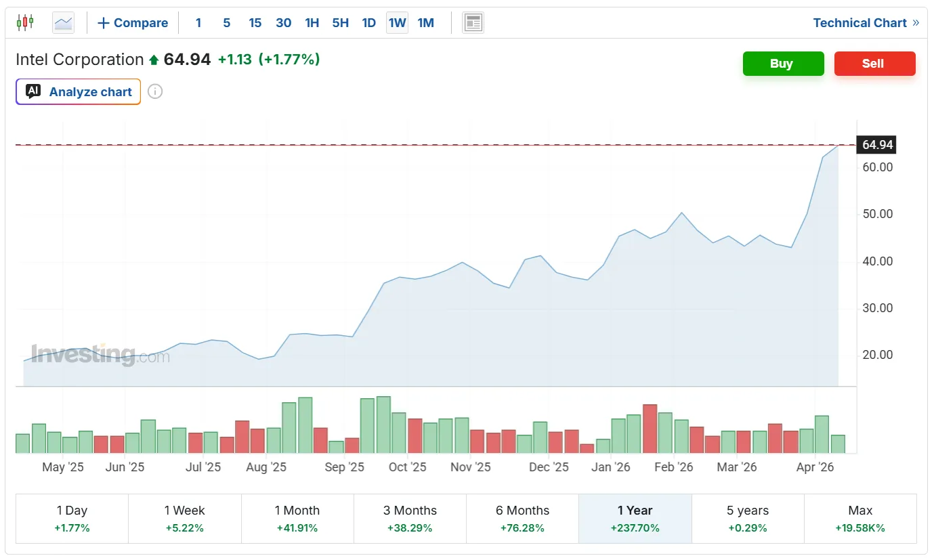Select the 6 Months range tab
Screen dimensions: 934x560
(522, 519)
